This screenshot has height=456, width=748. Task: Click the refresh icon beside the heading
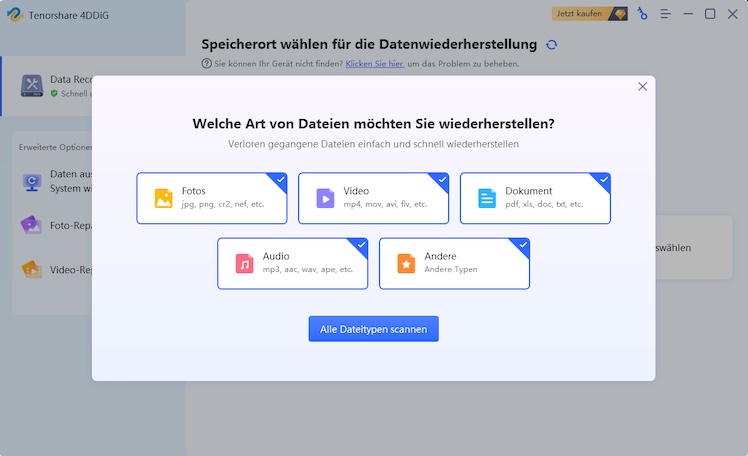552,45
